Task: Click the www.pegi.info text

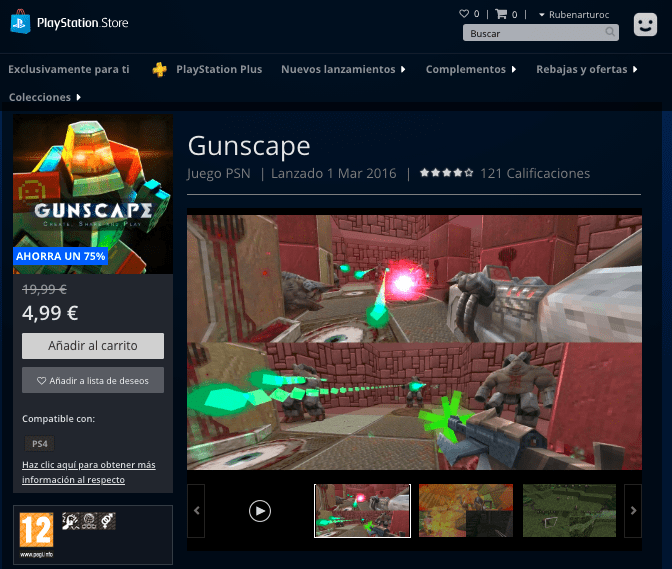Action: [36, 554]
